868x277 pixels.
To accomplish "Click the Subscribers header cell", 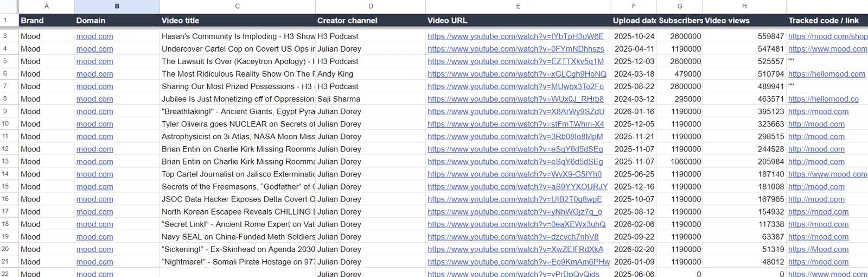I will coord(680,21).
